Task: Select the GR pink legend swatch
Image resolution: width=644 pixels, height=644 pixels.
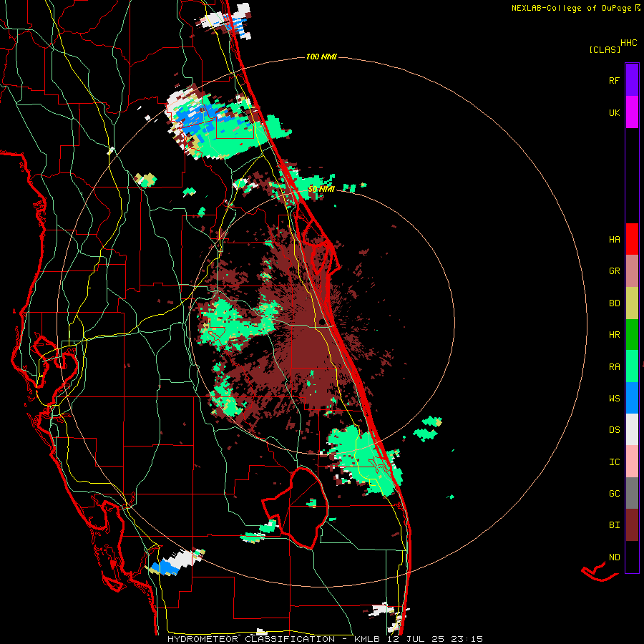Action: pyautogui.click(x=632, y=271)
